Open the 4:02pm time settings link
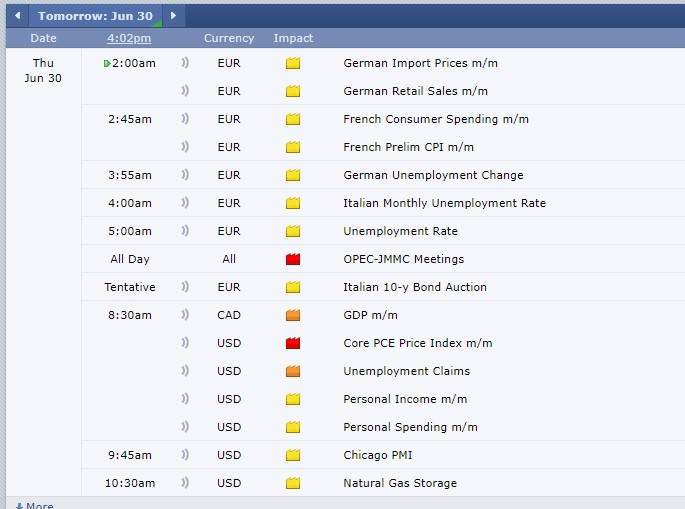This screenshot has width=685, height=509. pyautogui.click(x=129, y=38)
